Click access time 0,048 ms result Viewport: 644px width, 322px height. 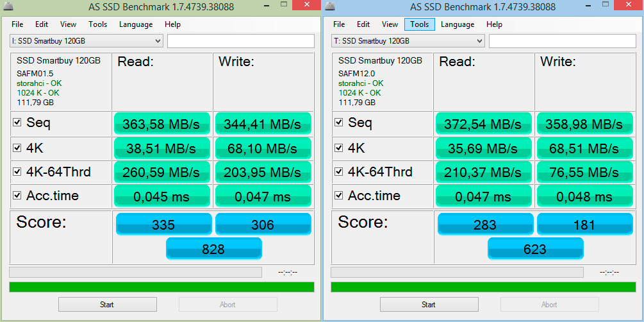(584, 196)
